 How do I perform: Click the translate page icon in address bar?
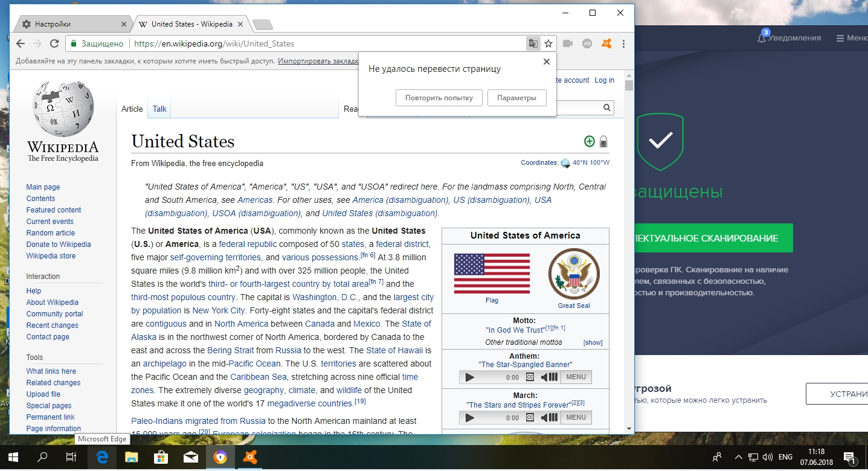533,43
